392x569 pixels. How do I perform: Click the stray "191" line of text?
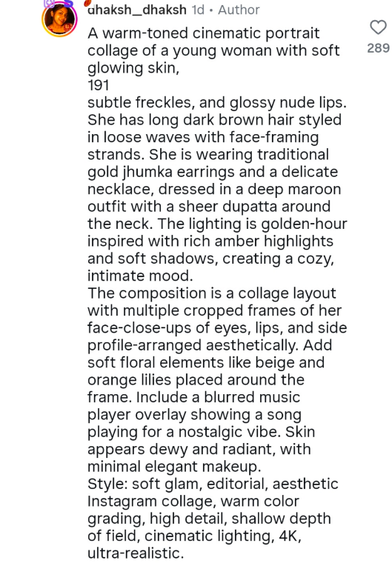(x=98, y=85)
